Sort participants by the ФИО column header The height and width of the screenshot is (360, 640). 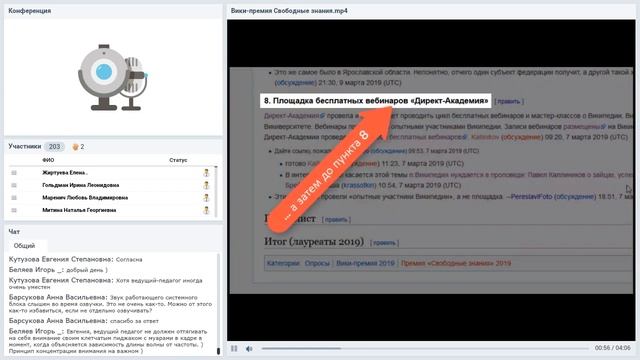pyautogui.click(x=48, y=160)
